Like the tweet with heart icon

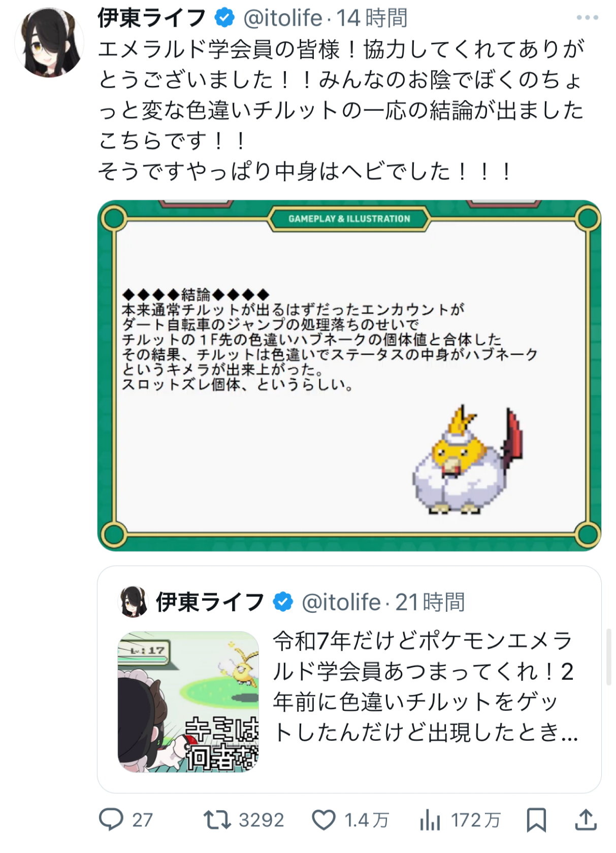pyautogui.click(x=323, y=819)
